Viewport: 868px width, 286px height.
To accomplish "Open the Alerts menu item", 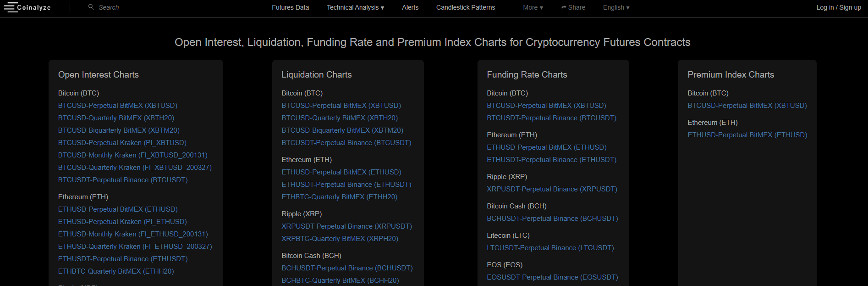I will click(410, 7).
